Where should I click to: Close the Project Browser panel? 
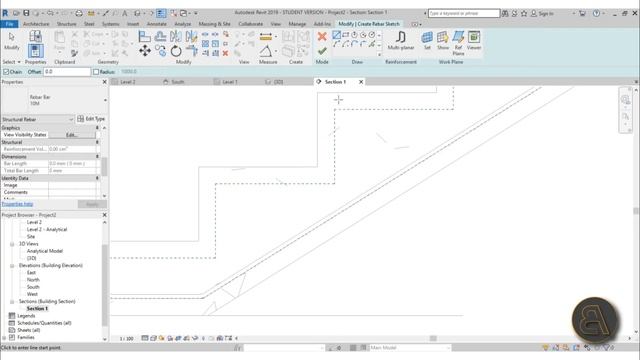pyautogui.click(x=104, y=215)
